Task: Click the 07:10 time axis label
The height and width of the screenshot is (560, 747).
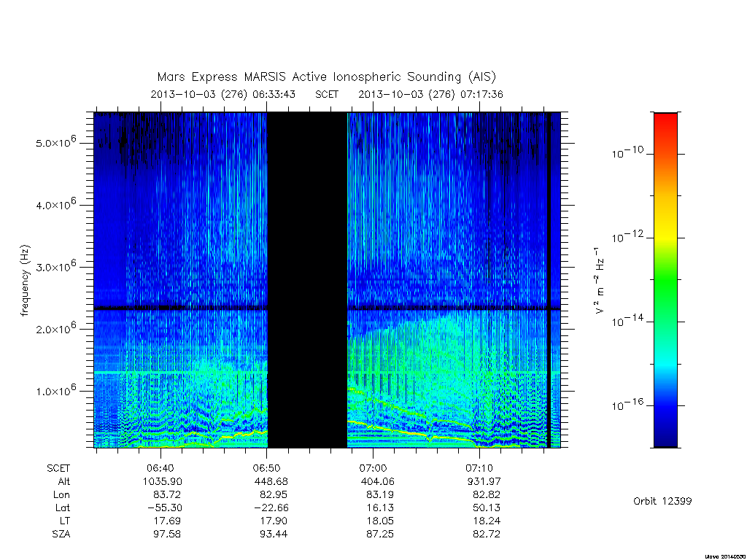Action: [x=479, y=468]
